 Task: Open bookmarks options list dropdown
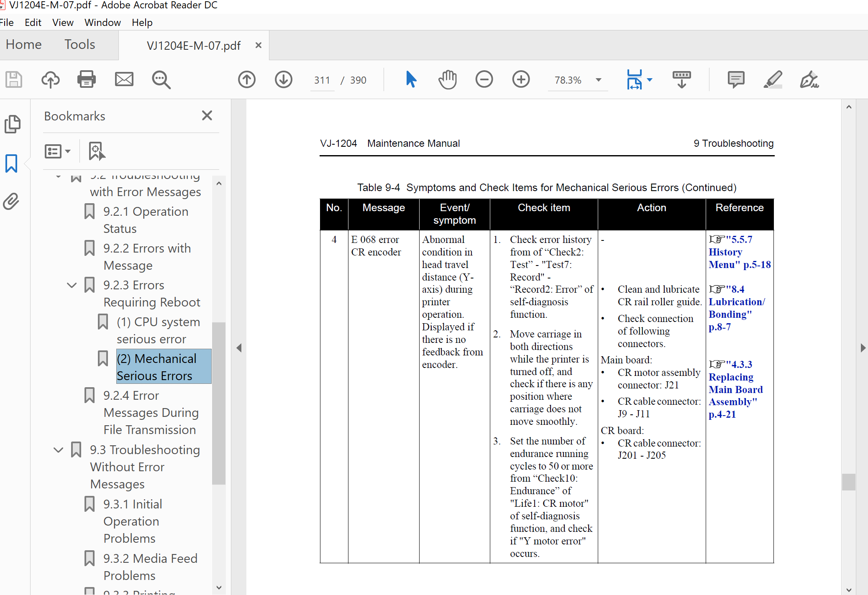[x=57, y=151]
